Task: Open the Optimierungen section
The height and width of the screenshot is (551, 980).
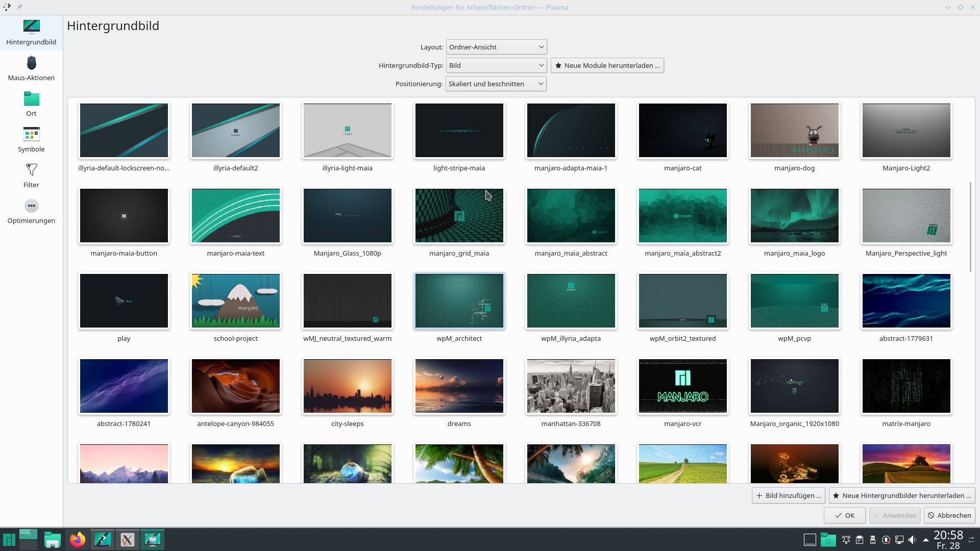Action: [x=31, y=212]
